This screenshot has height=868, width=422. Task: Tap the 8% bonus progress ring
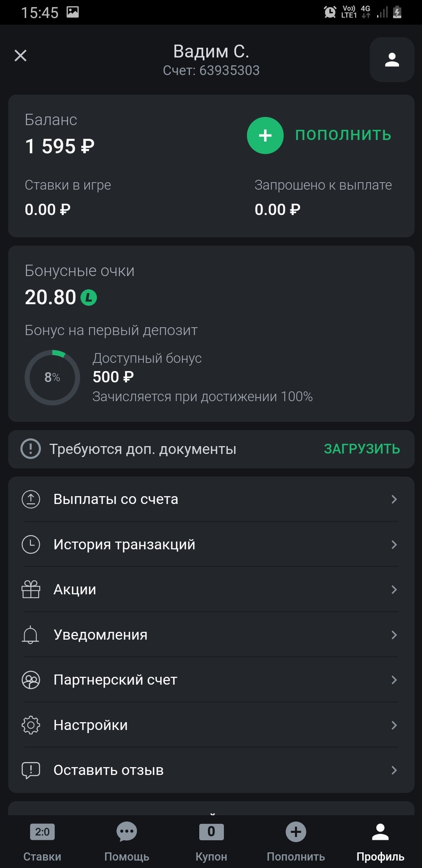click(x=52, y=377)
